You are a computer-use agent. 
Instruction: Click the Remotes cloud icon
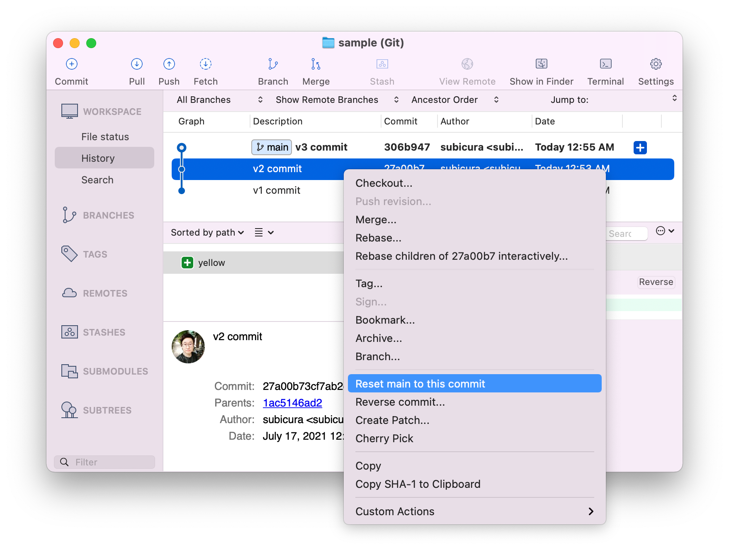[x=69, y=293]
